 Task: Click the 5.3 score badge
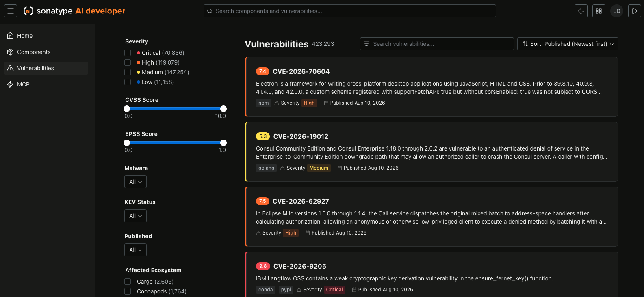tap(263, 136)
